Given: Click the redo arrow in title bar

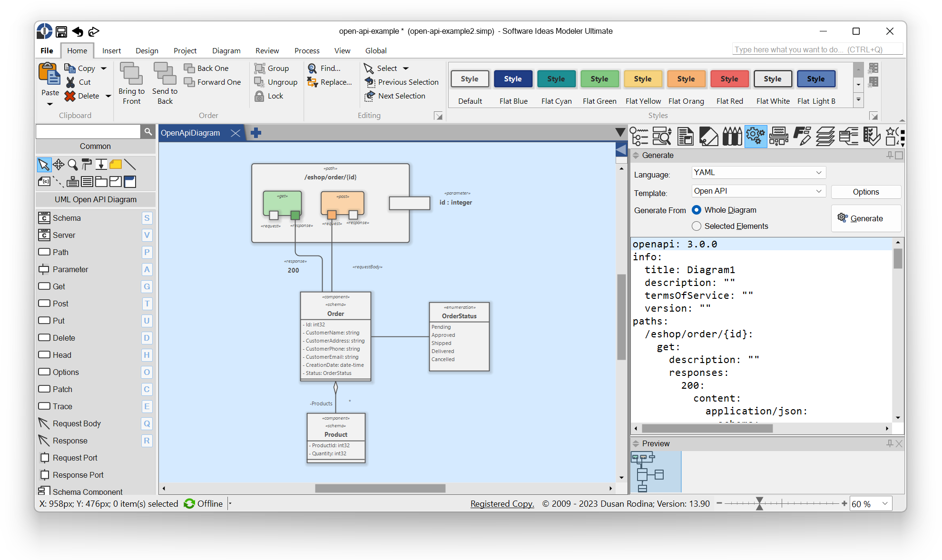Looking at the screenshot, I should click(94, 31).
